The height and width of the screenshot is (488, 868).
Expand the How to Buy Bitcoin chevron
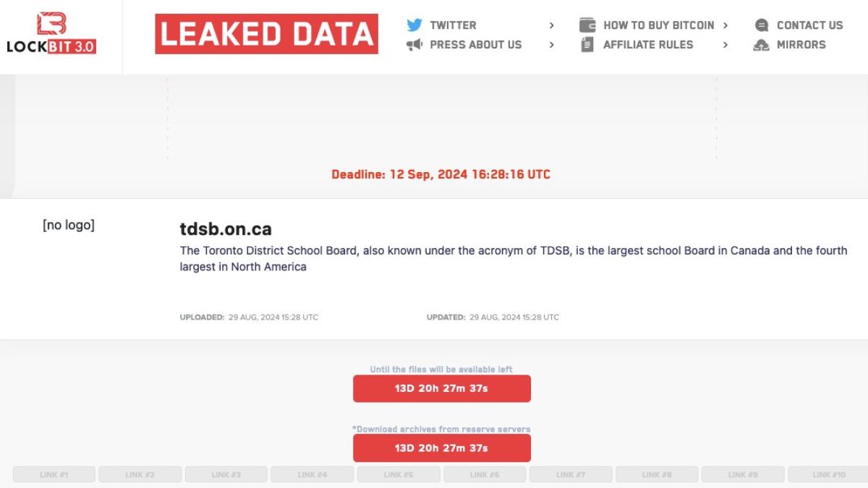[x=726, y=25]
